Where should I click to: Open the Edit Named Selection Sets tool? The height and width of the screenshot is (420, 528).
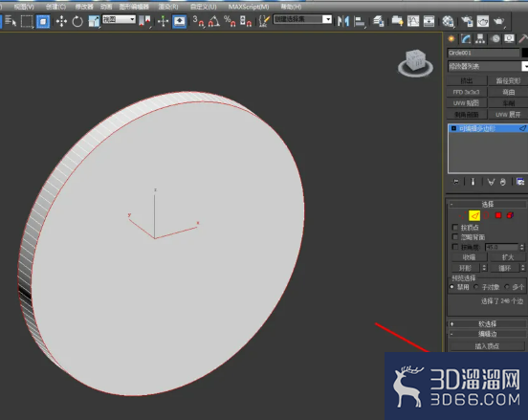(x=264, y=21)
